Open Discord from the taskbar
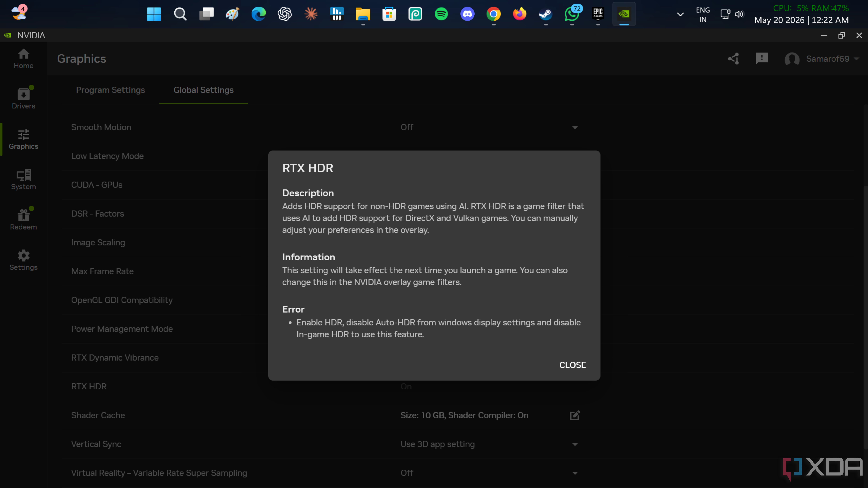The width and height of the screenshot is (868, 488). click(467, 14)
